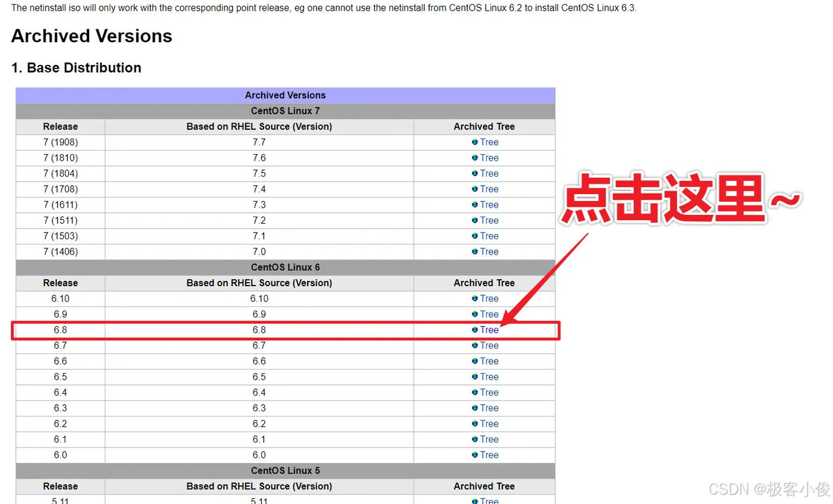Click globe icon in the 6.5 row
This screenshot has width=833, height=504.
click(475, 377)
